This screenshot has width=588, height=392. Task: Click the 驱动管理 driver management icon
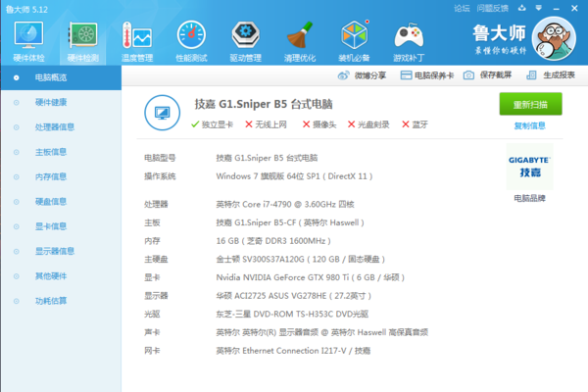point(245,40)
